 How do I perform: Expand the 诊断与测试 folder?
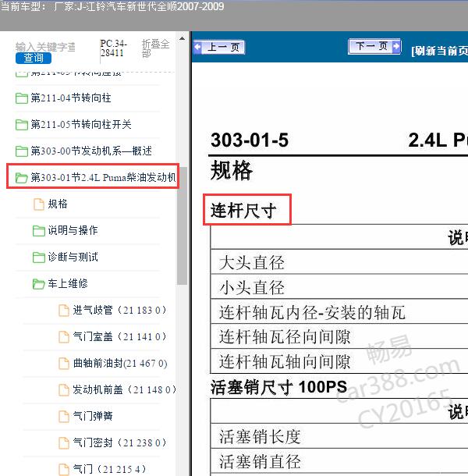[x=73, y=257]
